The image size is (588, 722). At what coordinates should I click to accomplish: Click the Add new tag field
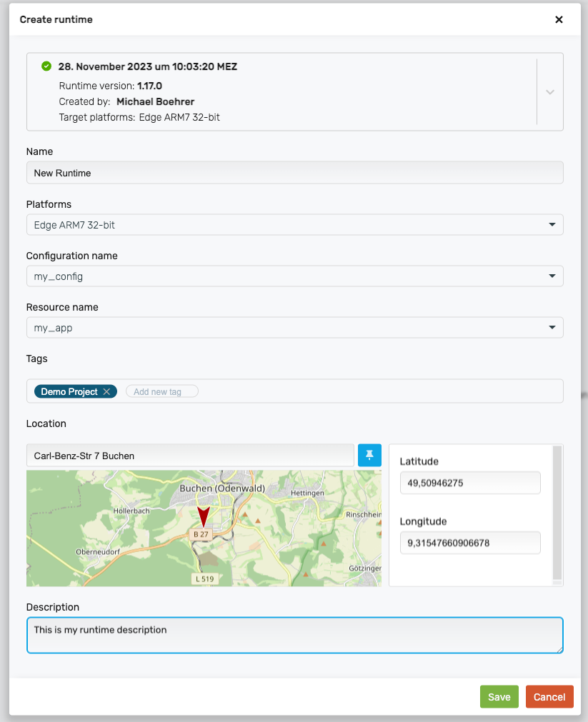(162, 391)
